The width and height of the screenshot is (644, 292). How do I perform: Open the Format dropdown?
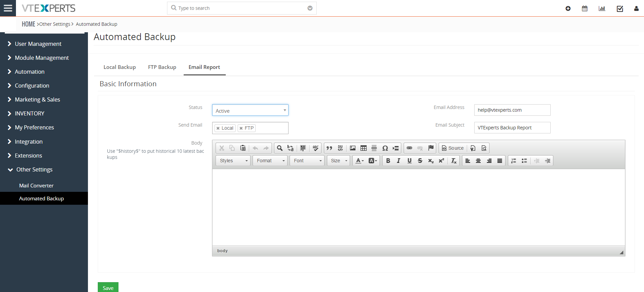coord(270,161)
